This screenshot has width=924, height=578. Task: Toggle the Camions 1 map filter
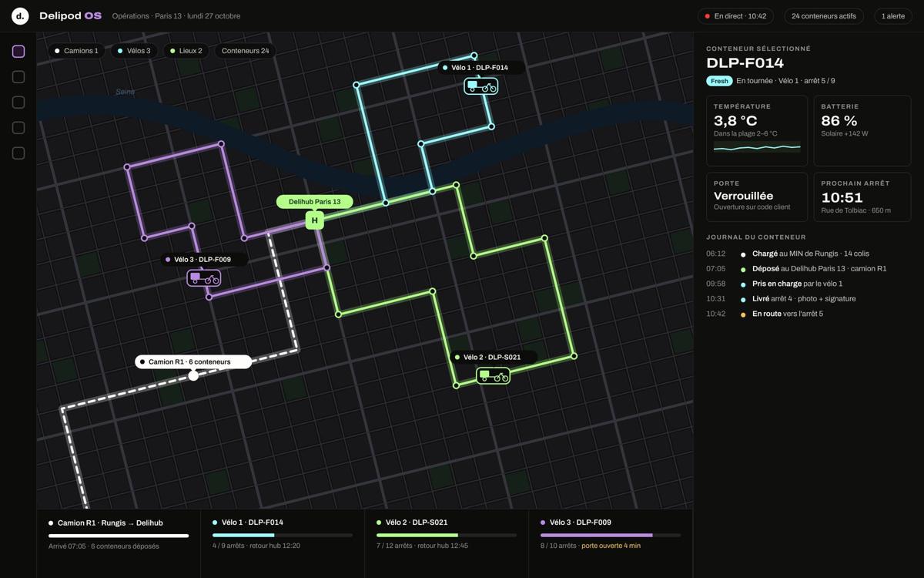click(76, 51)
